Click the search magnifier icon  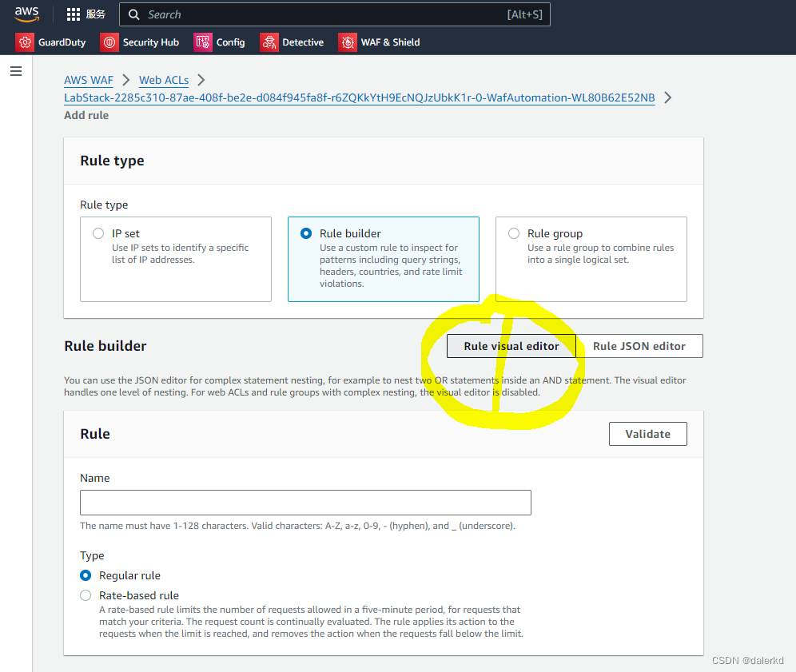(x=134, y=14)
